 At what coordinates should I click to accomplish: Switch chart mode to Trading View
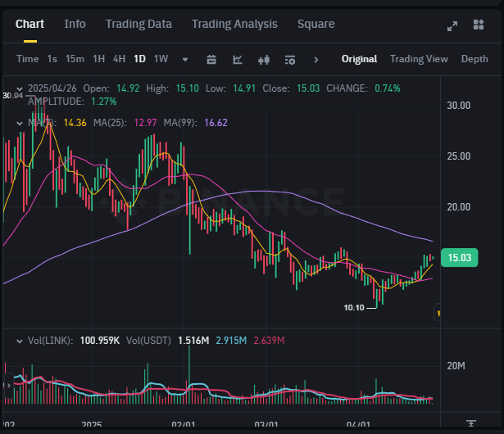419,59
